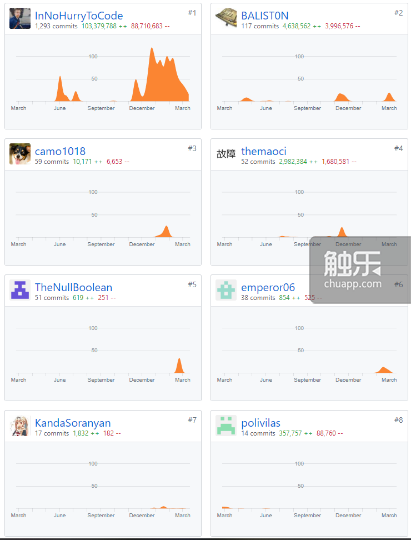Open themaoci avatar image

226,154
